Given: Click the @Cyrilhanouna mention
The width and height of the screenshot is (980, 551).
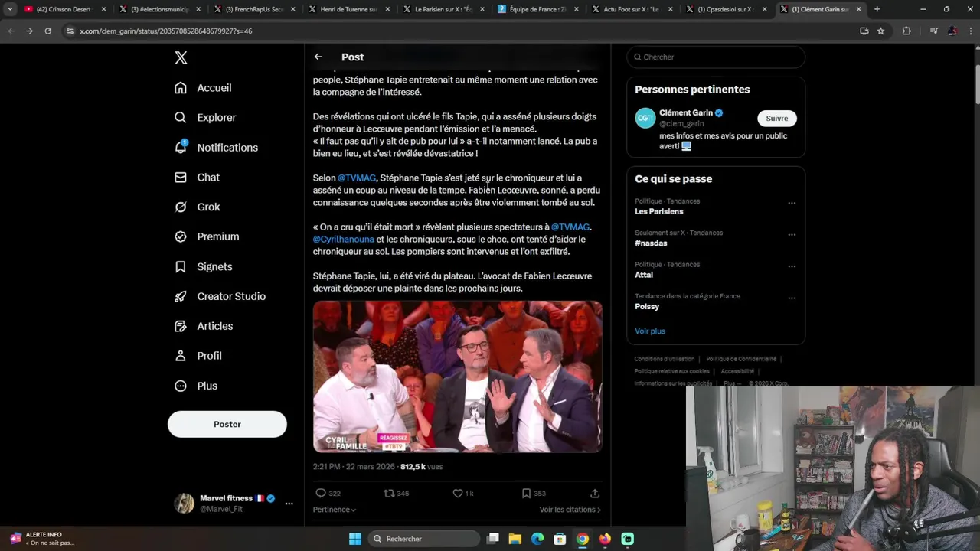Looking at the screenshot, I should pos(343,239).
